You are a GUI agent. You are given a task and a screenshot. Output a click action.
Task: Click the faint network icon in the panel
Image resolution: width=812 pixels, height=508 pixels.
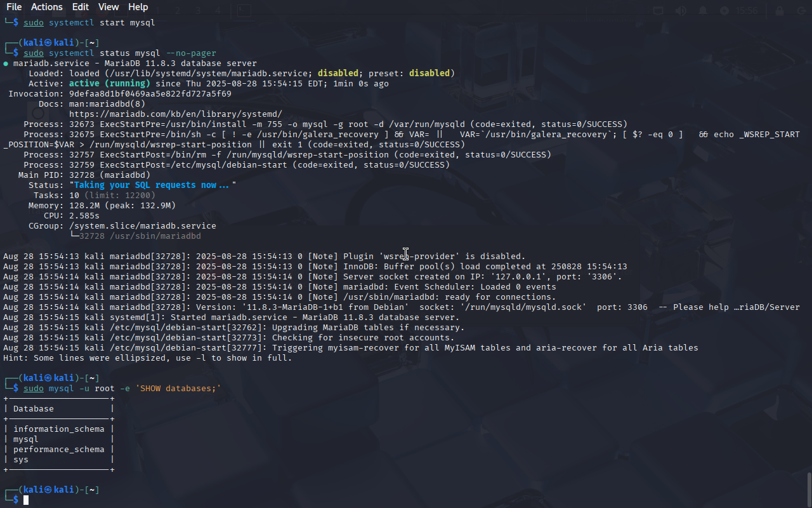[658, 11]
